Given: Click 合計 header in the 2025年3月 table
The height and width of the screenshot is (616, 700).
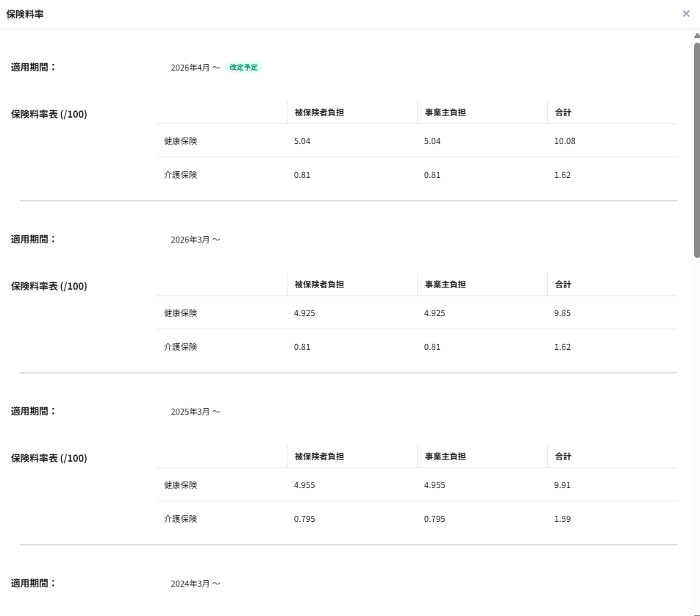Looking at the screenshot, I should [x=563, y=456].
